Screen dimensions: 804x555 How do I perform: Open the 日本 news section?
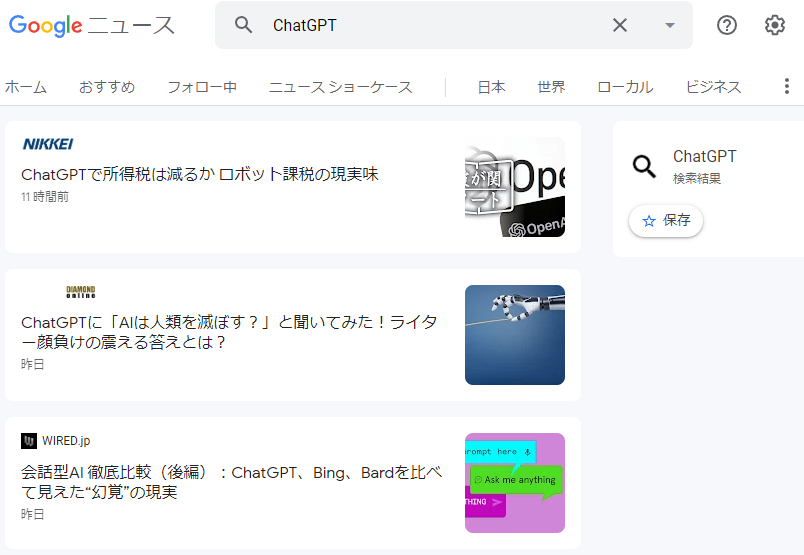pyautogui.click(x=491, y=87)
